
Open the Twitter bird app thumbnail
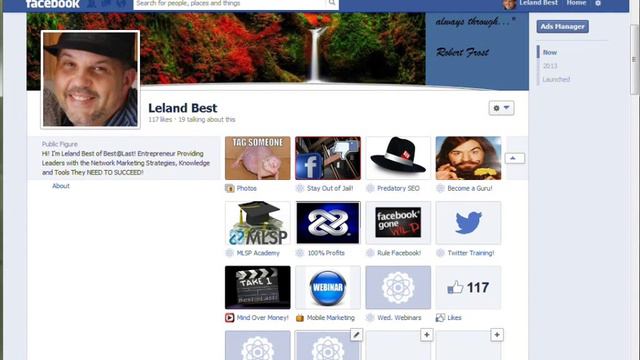pyautogui.click(x=468, y=223)
